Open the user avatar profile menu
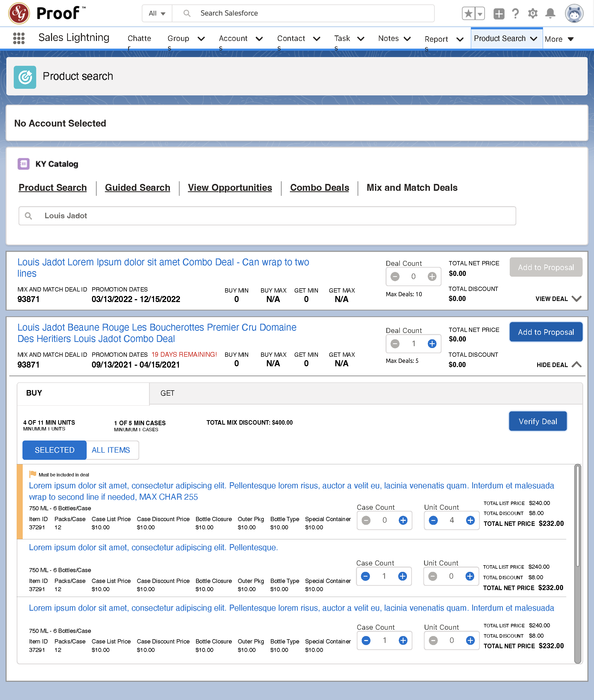Image resolution: width=594 pixels, height=700 pixels. pyautogui.click(x=574, y=13)
